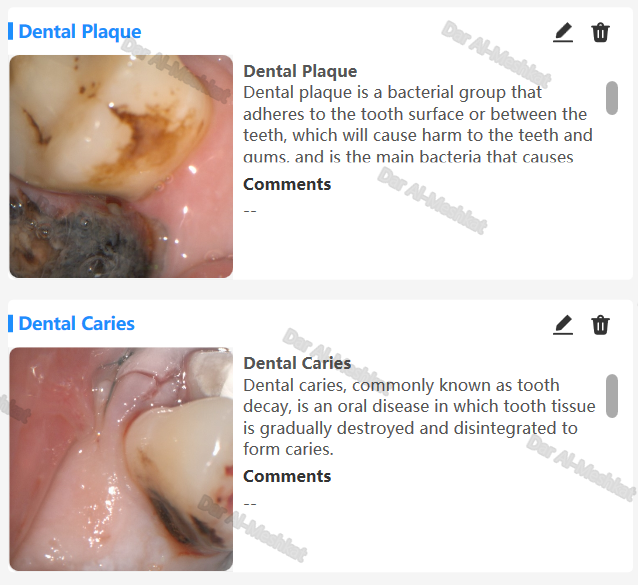Open the Dental Caries tooth photo

pos(121,459)
